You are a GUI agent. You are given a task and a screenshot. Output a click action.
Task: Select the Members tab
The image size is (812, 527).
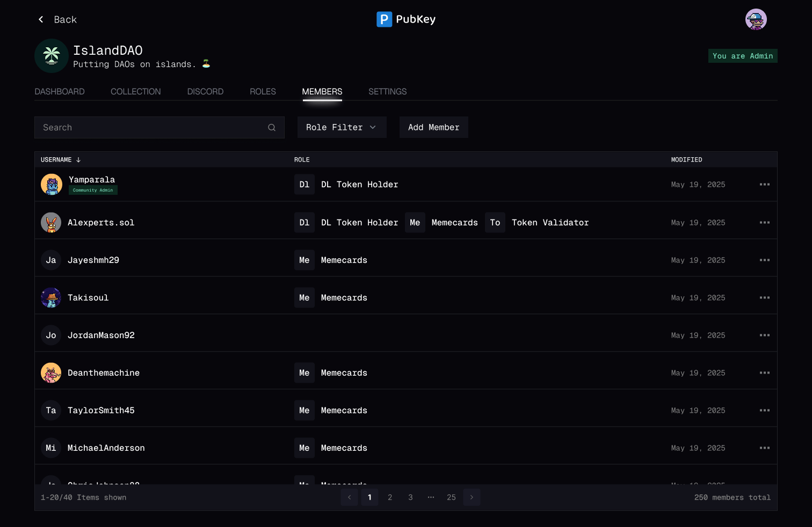[x=322, y=92]
